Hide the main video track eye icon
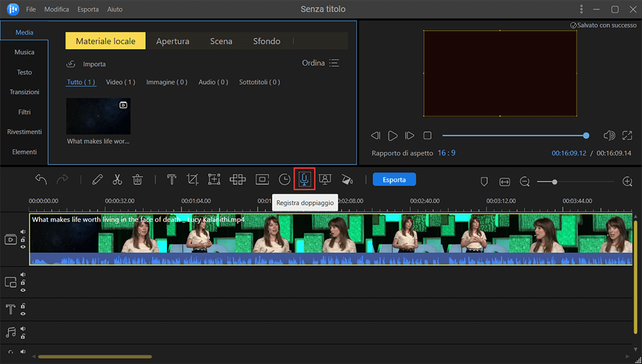The height and width of the screenshot is (364, 642). click(x=23, y=246)
